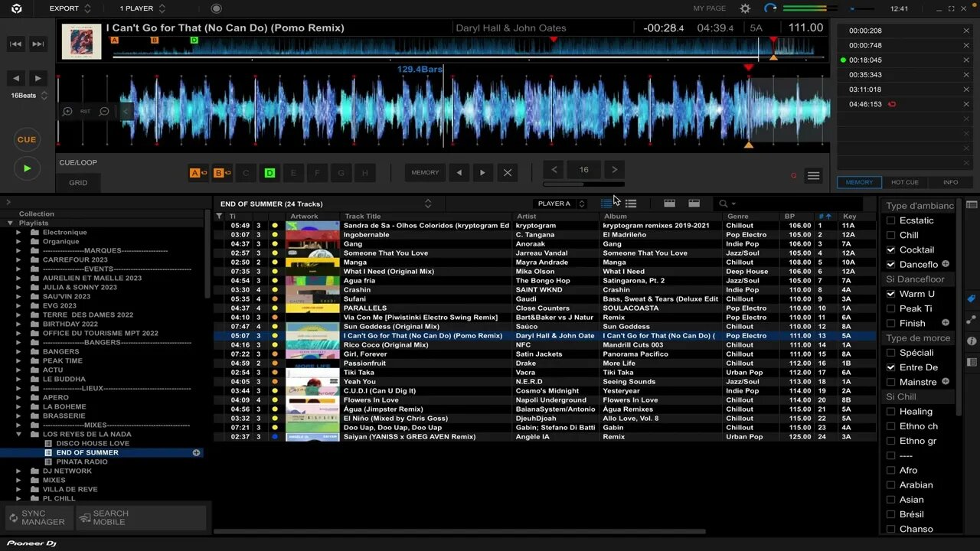Toggle quantize Q indicator
Image resolution: width=980 pixels, height=551 pixels.
[x=793, y=176]
